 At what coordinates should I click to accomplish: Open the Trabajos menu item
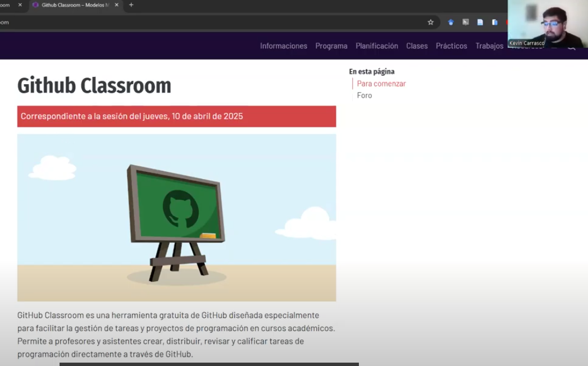pos(489,46)
